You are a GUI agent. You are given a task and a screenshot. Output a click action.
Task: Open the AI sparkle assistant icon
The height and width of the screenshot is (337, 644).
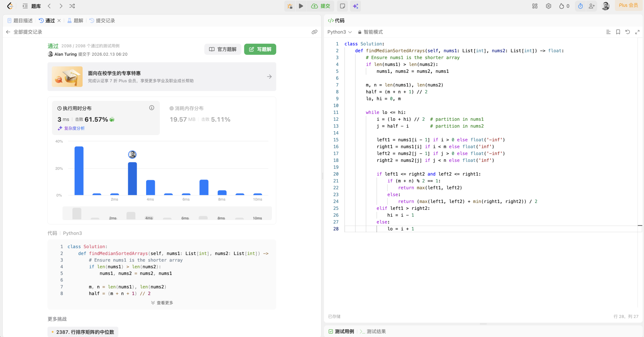[355, 6]
